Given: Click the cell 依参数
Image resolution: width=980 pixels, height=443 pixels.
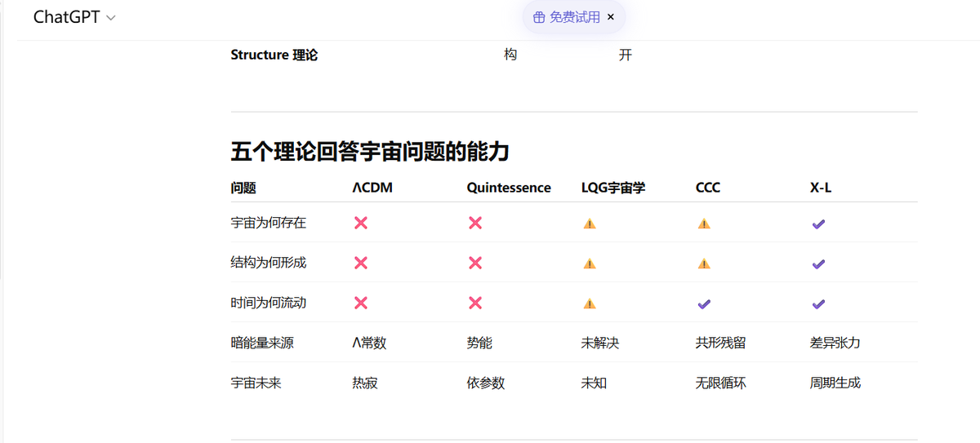Looking at the screenshot, I should click(486, 383).
